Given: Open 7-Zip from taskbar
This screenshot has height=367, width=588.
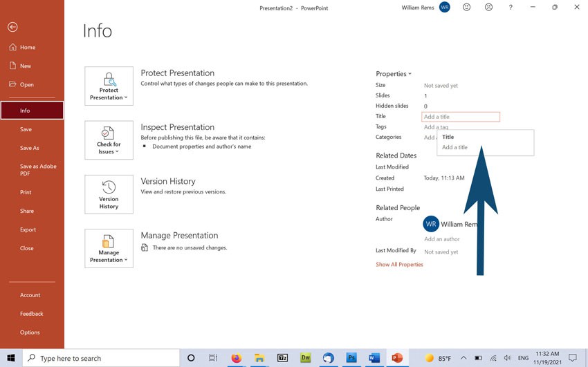Looking at the screenshot, I should pyautogui.click(x=282, y=358).
